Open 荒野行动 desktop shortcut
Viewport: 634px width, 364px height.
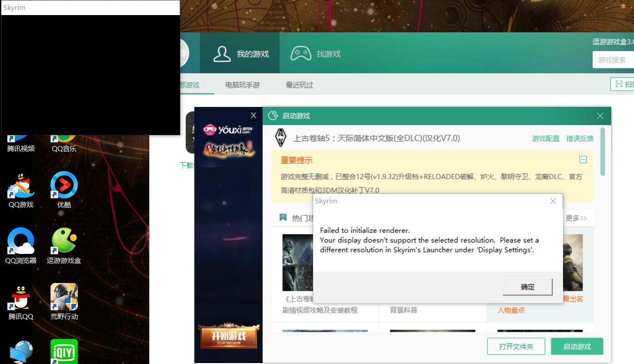[64, 302]
